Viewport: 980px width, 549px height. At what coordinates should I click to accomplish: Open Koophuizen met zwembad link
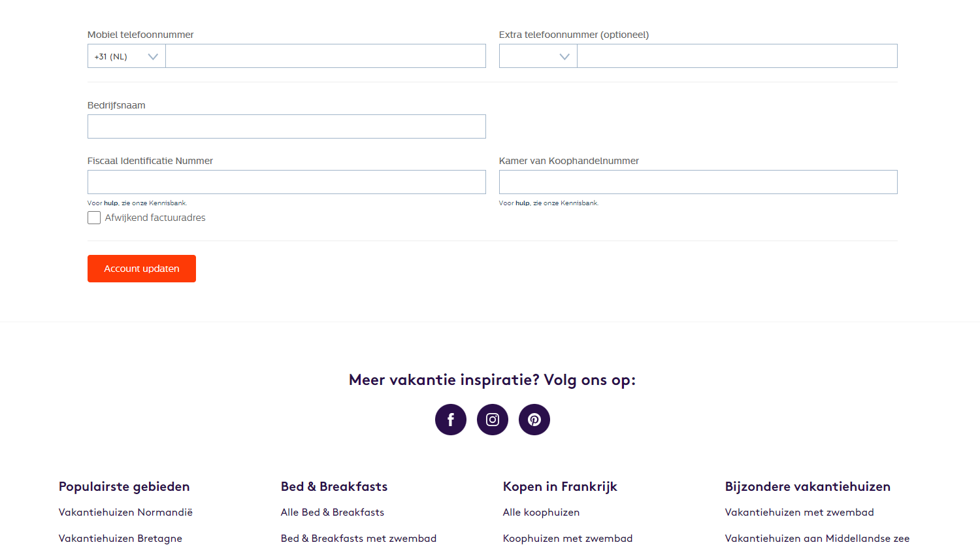[x=568, y=539]
